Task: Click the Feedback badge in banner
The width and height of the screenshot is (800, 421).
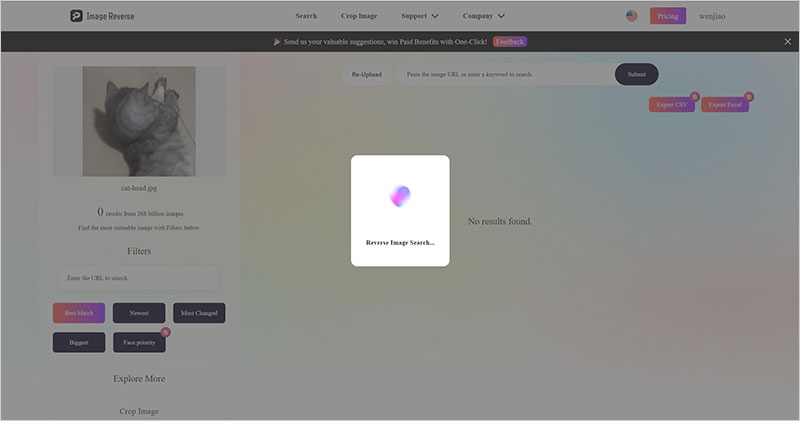Action: tap(510, 42)
